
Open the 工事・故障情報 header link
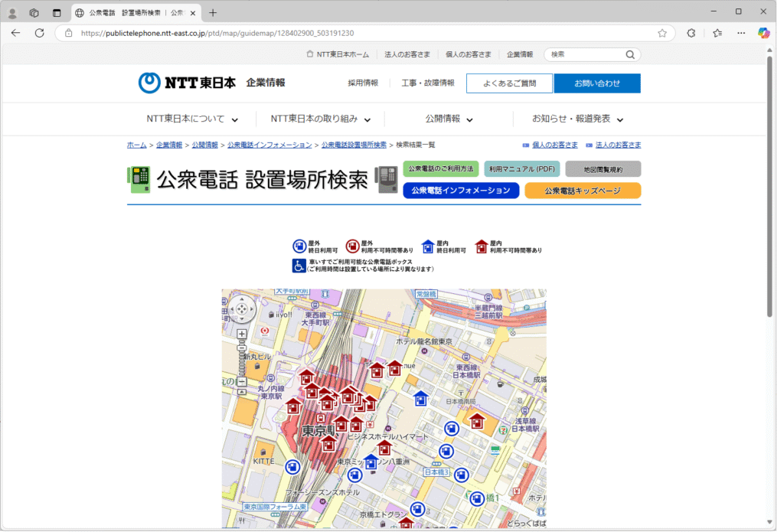pos(427,83)
